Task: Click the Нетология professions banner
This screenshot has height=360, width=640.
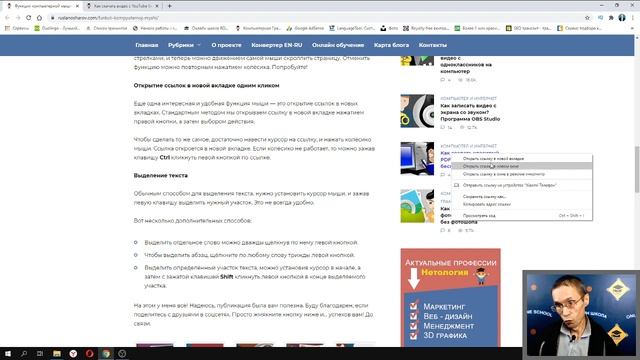Action: [x=450, y=298]
